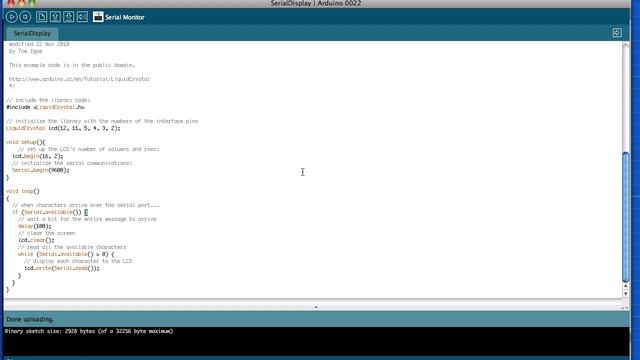Screen dimensions: 640x360
Task: Click the 'lcd.clear();' line
Action: [x=36, y=240]
